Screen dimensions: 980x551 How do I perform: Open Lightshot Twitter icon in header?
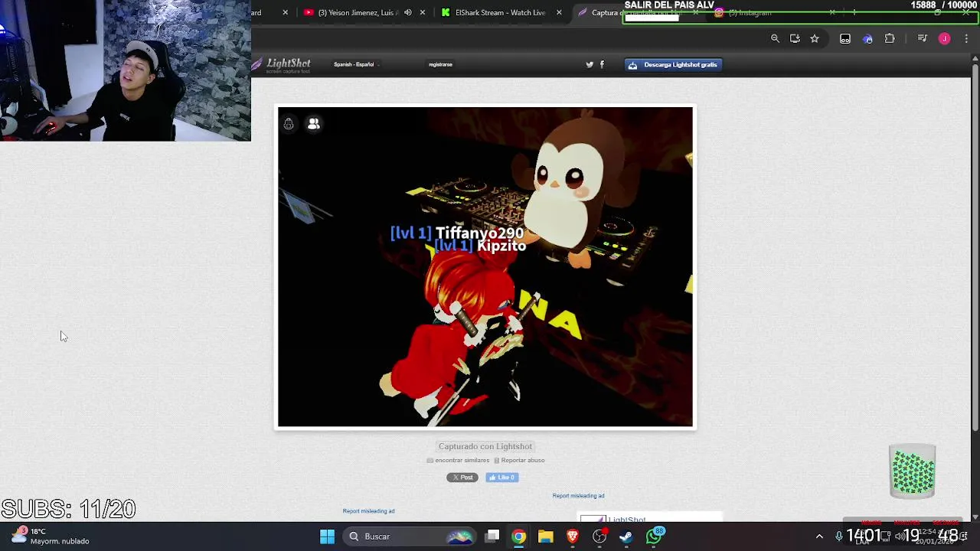pos(590,64)
